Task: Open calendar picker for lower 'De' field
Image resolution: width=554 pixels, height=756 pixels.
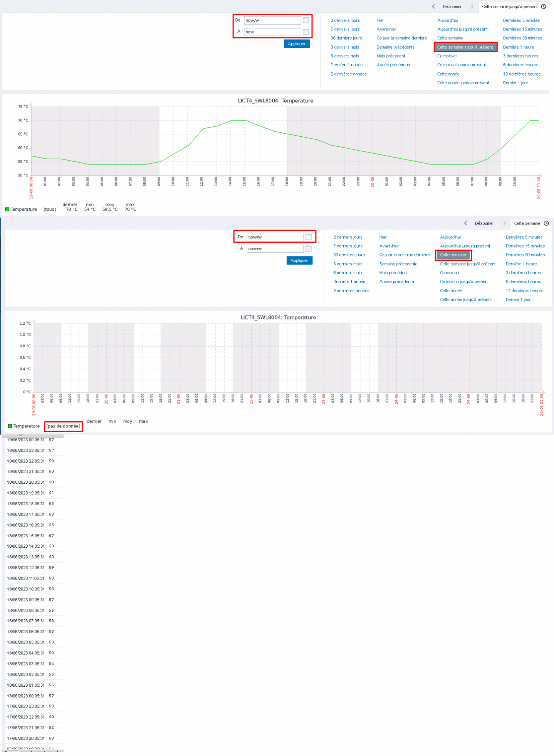Action: pyautogui.click(x=308, y=237)
